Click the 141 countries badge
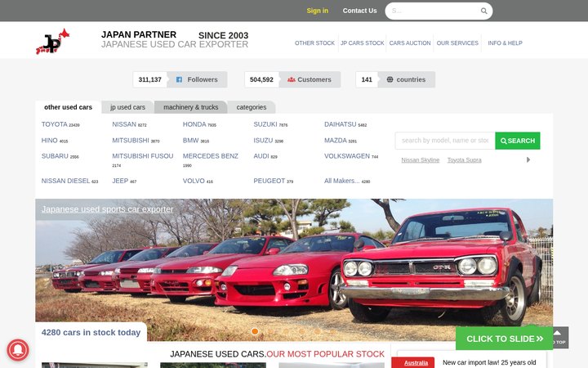 tap(395, 79)
